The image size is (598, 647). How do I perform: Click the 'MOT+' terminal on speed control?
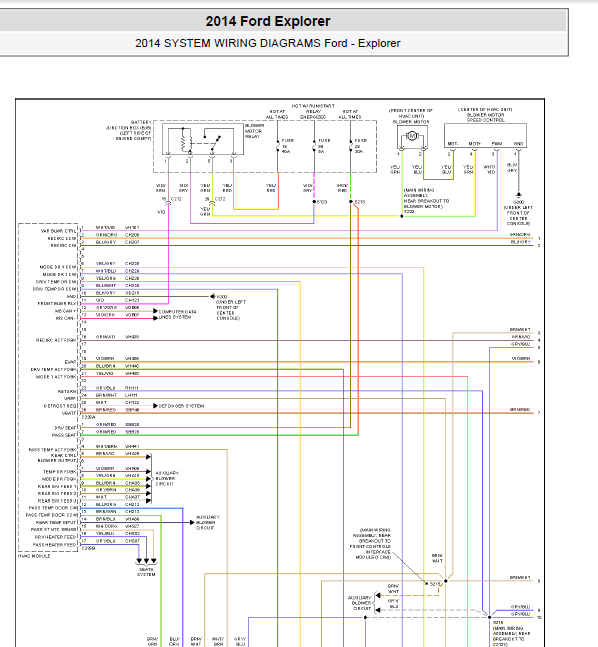pos(475,144)
